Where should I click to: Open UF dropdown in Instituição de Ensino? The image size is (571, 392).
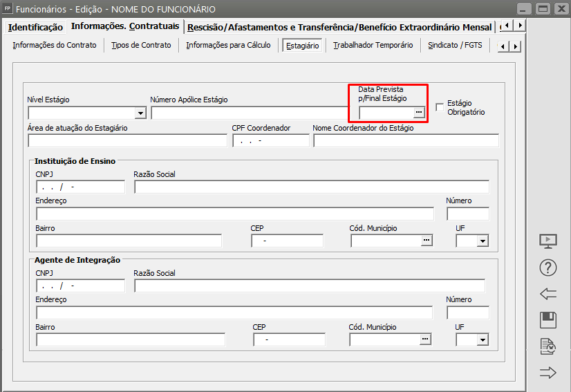click(483, 241)
